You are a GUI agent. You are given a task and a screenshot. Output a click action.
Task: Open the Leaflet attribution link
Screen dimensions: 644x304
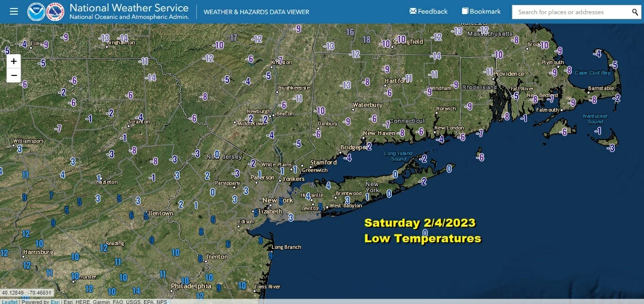tap(9, 302)
